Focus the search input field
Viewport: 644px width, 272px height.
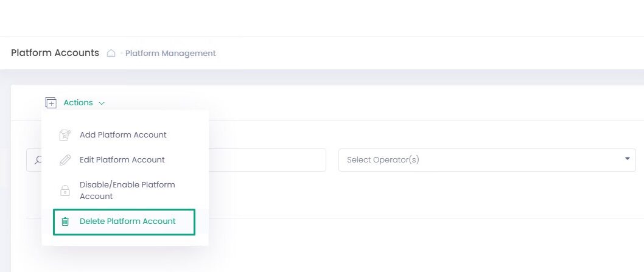click(x=268, y=160)
